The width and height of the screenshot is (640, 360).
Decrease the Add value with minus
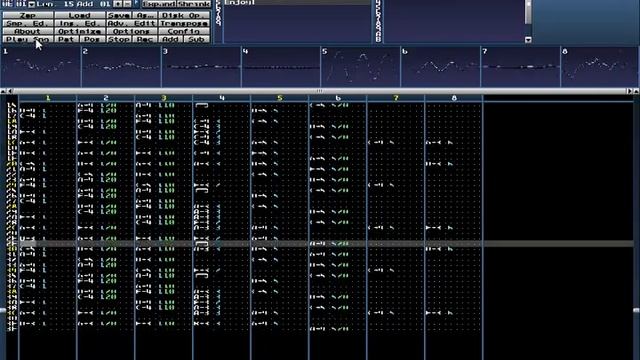pos(127,4)
